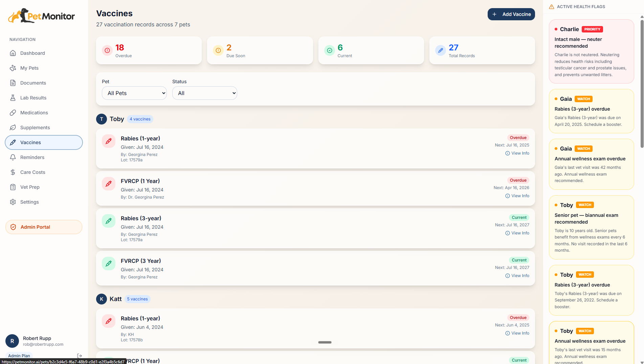Click the Admin Portal shield icon
Screen dimensions: 644x364
pos(13,227)
